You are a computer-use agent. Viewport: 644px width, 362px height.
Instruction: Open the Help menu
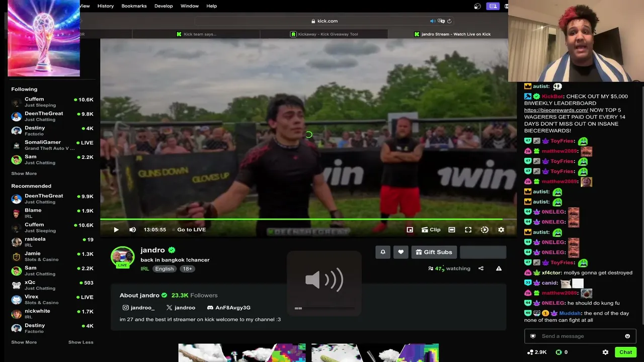[x=212, y=6]
